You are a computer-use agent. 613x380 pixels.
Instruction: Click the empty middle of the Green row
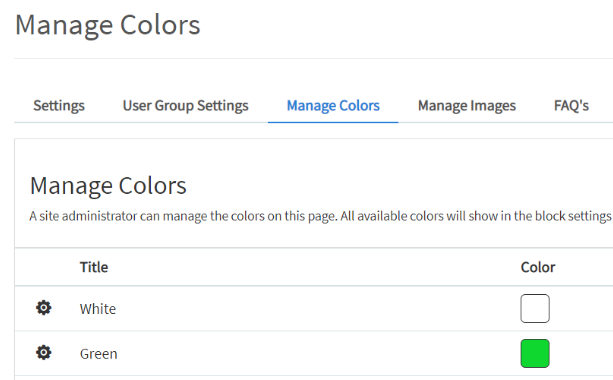[x=313, y=353]
